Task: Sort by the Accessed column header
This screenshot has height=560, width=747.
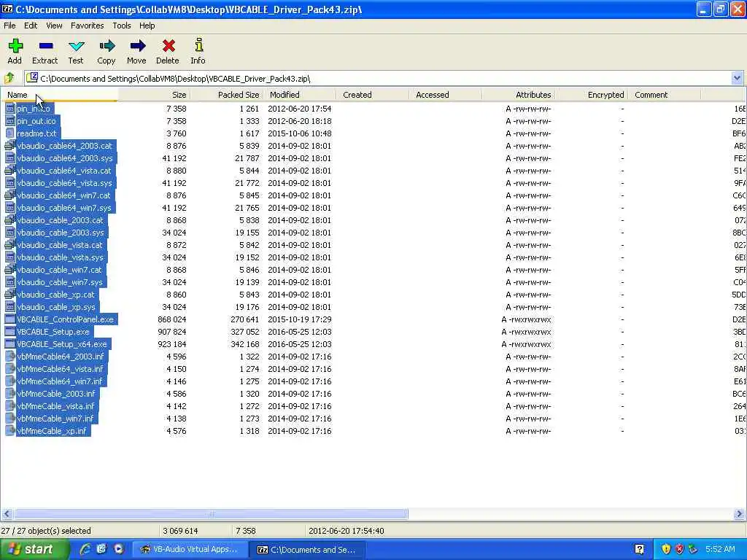Action: click(x=446, y=95)
